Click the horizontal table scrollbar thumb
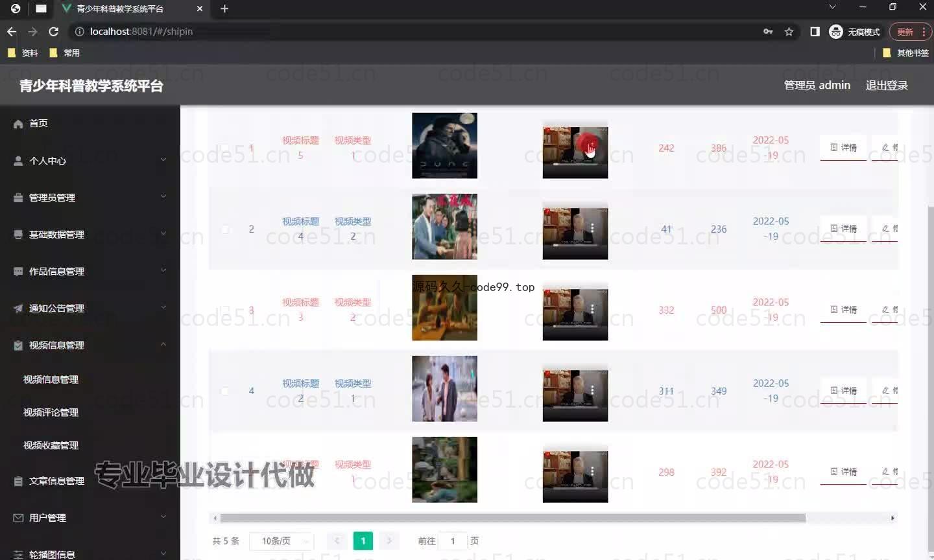The height and width of the screenshot is (560, 934). pos(512,518)
